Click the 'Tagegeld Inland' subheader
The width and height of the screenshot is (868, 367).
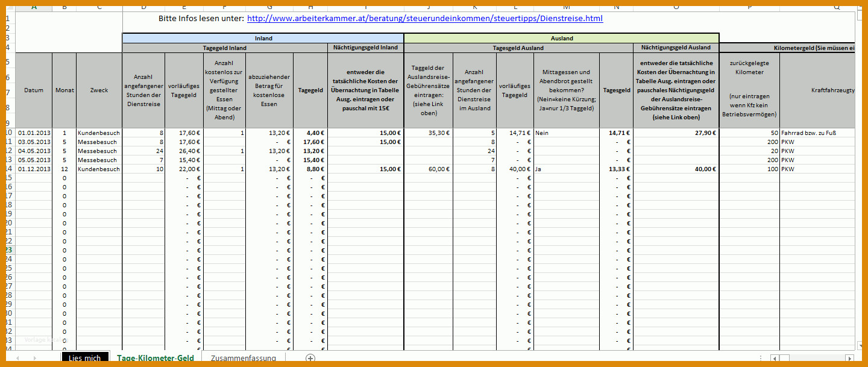pos(225,48)
